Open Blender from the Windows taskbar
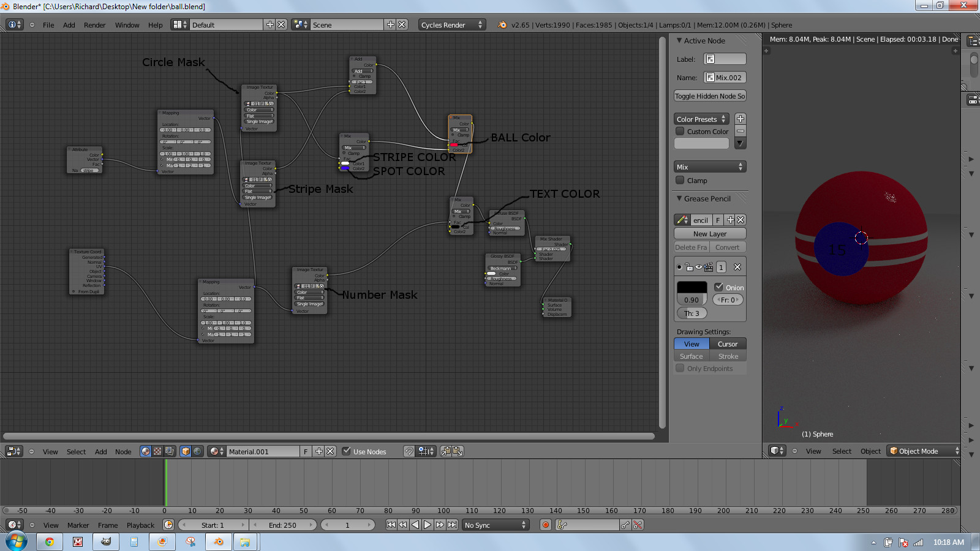This screenshot has height=551, width=980. click(219, 542)
